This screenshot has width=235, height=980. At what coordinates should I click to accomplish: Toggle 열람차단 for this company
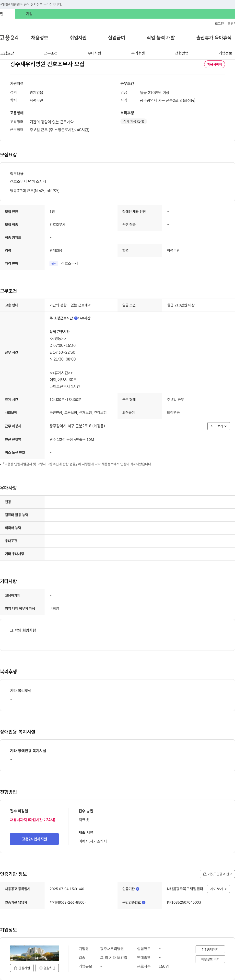click(47, 968)
